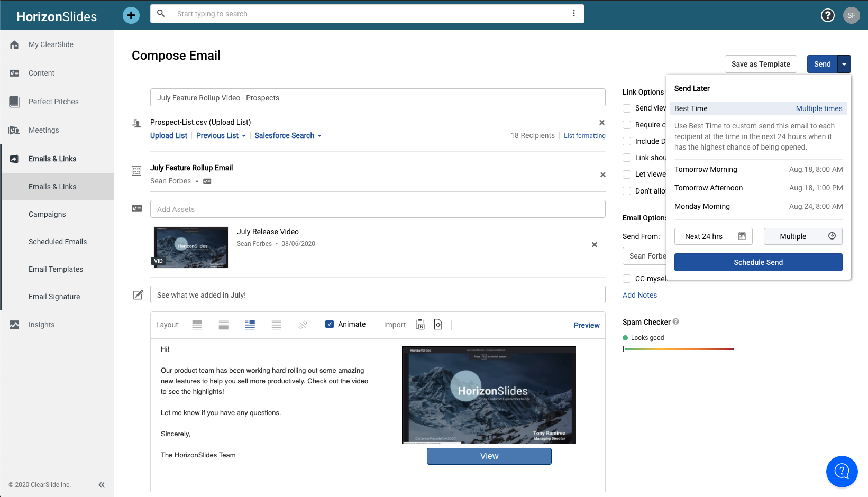Viewport: 868px width, 497px height.
Task: Toggle the Send view checkbox
Action: (x=627, y=108)
